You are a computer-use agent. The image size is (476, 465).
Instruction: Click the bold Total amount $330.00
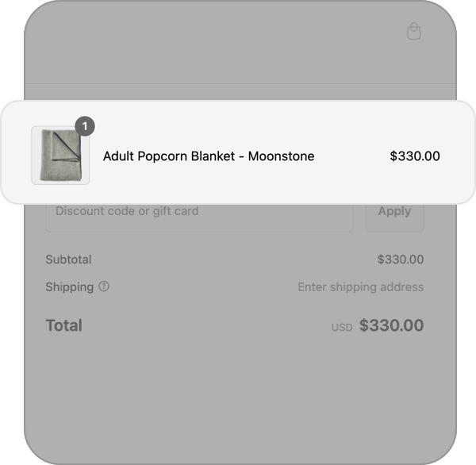(x=391, y=325)
